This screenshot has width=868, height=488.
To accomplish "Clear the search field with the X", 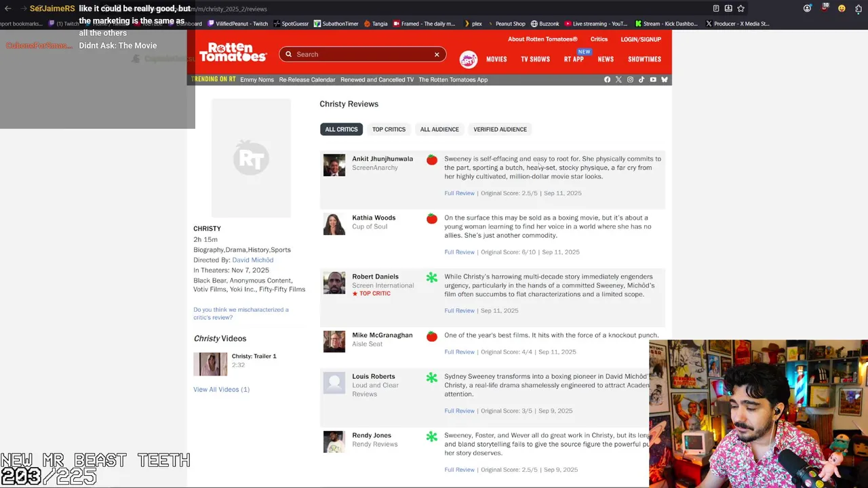I will click(x=437, y=54).
